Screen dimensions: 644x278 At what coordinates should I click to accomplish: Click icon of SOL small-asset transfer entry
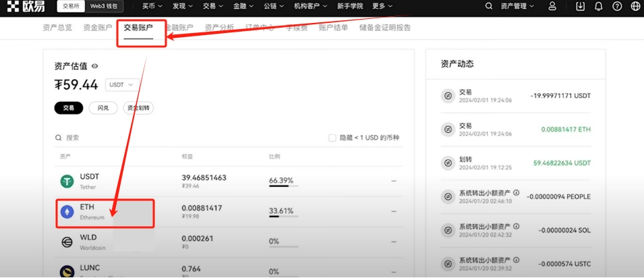click(448, 230)
